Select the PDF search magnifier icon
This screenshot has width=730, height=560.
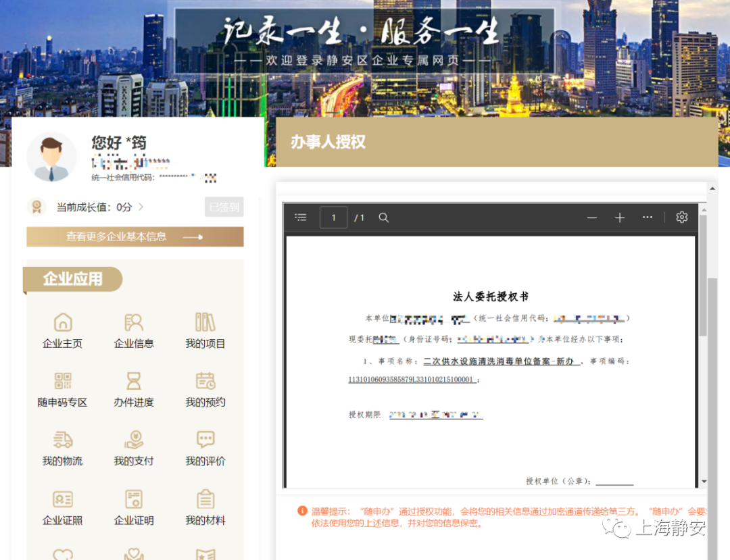pos(383,217)
